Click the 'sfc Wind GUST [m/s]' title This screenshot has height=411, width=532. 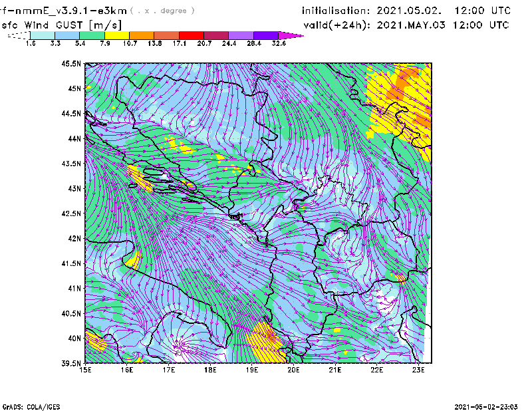pyautogui.click(x=62, y=25)
